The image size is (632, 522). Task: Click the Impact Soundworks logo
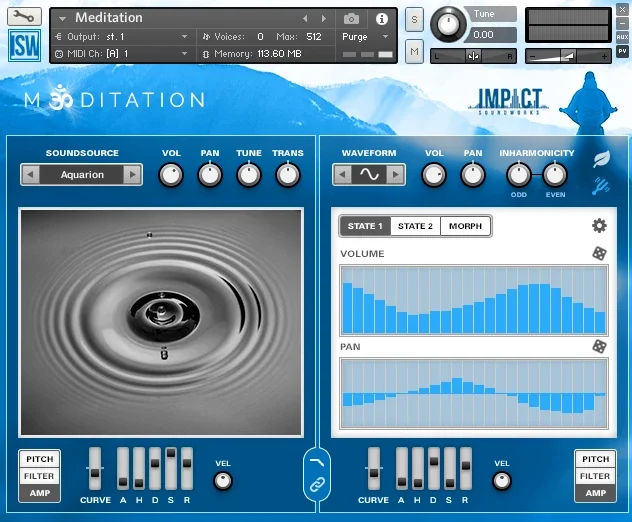click(x=509, y=101)
